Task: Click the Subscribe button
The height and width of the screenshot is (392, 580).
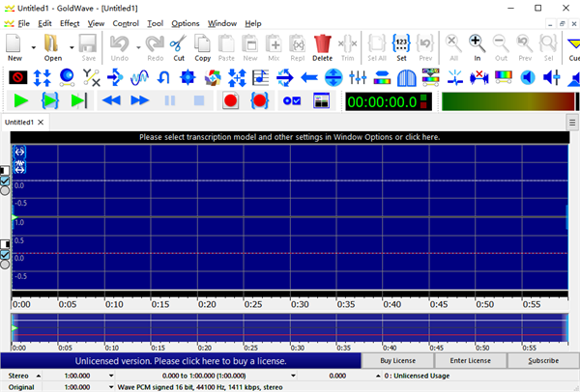Action: pos(542,360)
